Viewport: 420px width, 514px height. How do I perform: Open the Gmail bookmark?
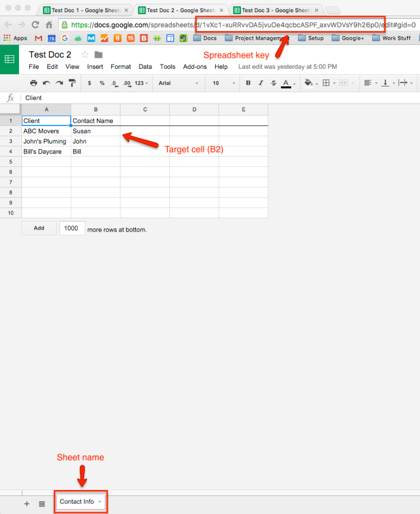pos(38,38)
